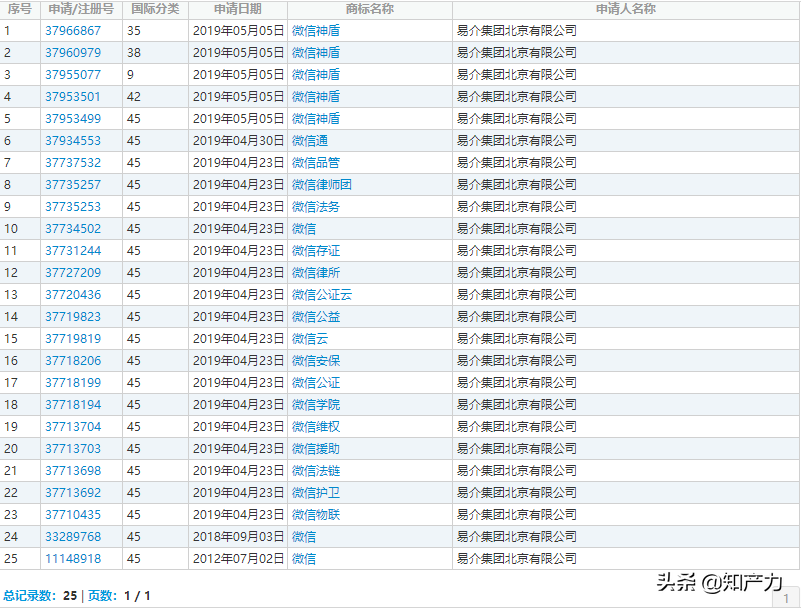Open application number 33289768
This screenshot has width=801, height=610.
point(73,536)
